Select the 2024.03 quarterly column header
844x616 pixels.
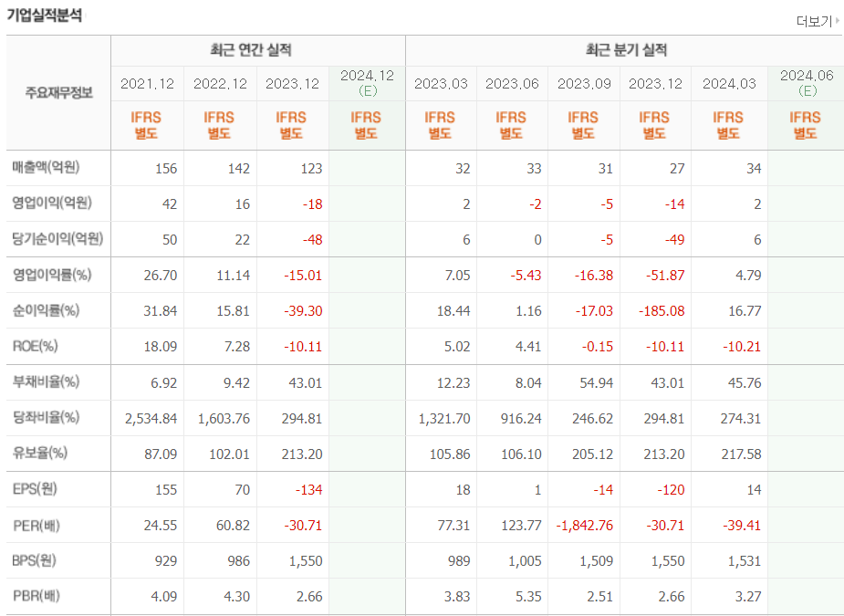pyautogui.click(x=729, y=84)
